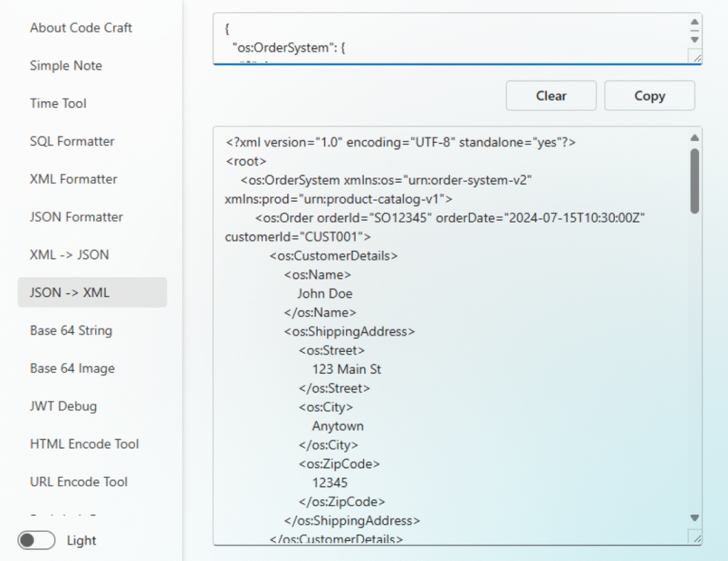Click the XML declaration line in the output
Viewport: 728px width, 561px height.
pos(401,142)
